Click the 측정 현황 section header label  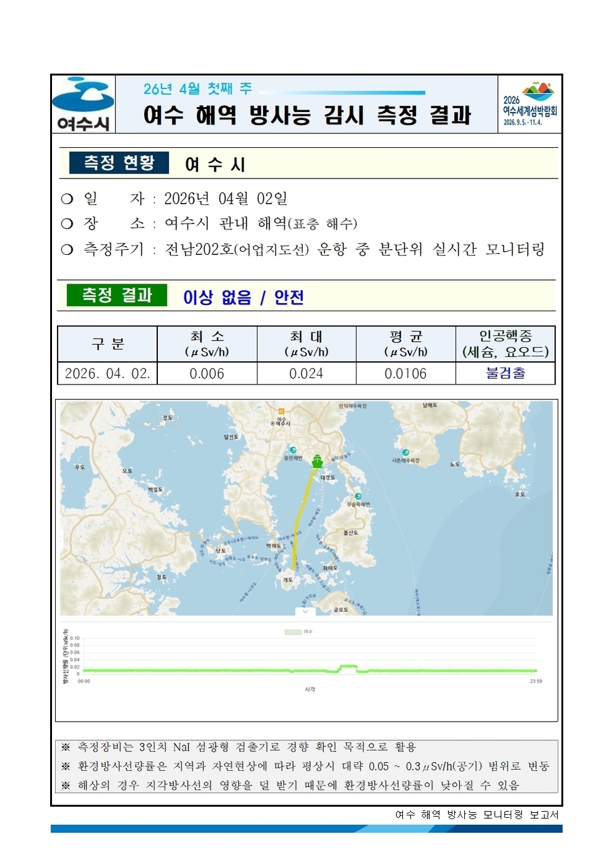coord(120,163)
